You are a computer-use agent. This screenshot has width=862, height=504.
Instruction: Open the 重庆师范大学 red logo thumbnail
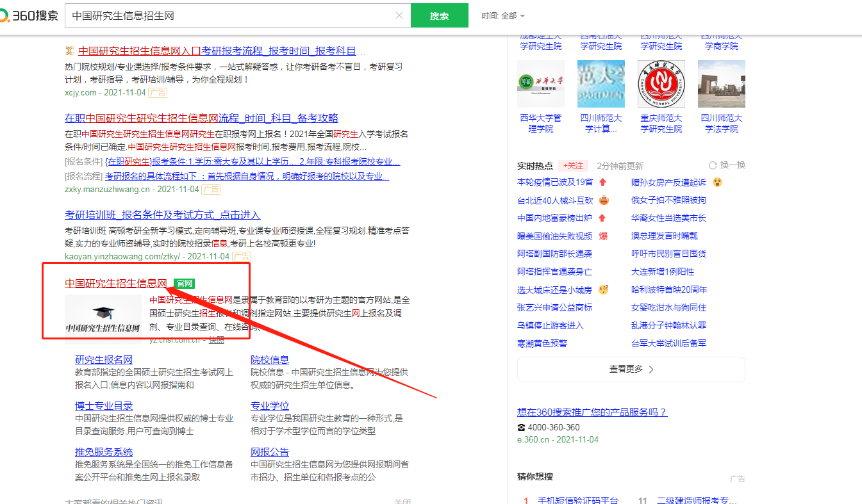(x=661, y=84)
